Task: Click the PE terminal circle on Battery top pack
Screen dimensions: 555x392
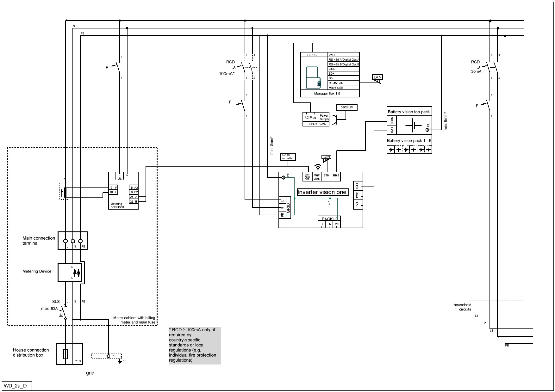Action: tap(427, 130)
